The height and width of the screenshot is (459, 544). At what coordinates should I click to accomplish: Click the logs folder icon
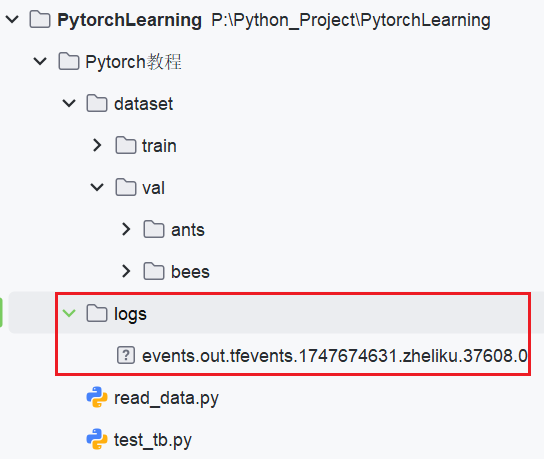coord(97,314)
